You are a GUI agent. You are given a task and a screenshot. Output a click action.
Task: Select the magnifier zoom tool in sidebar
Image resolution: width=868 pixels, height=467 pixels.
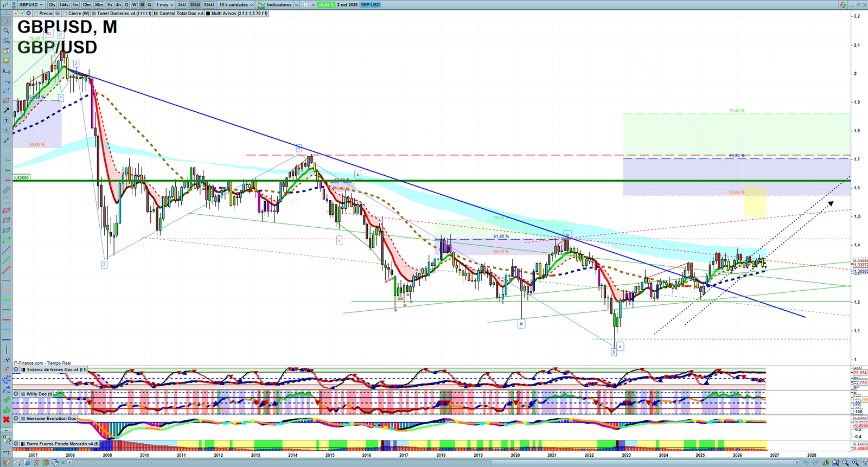[6, 30]
